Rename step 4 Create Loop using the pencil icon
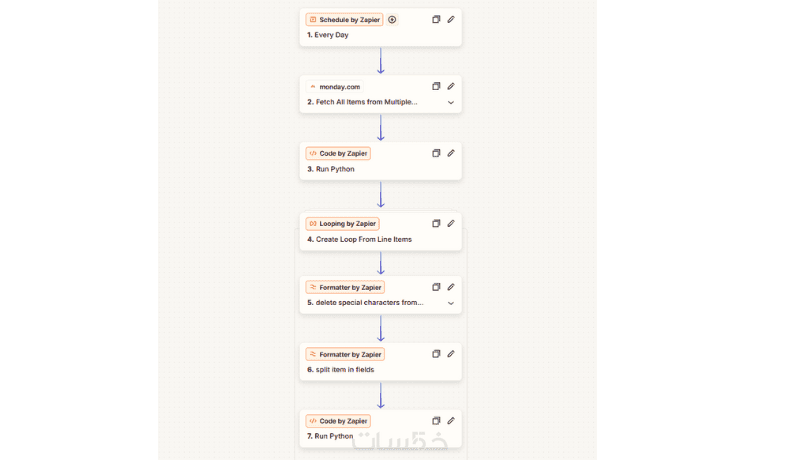 (451, 223)
